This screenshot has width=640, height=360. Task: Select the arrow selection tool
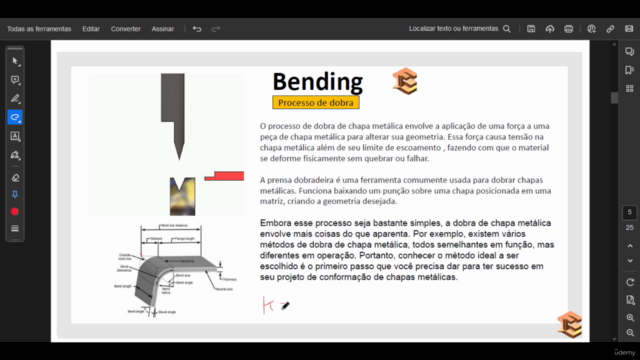click(15, 61)
